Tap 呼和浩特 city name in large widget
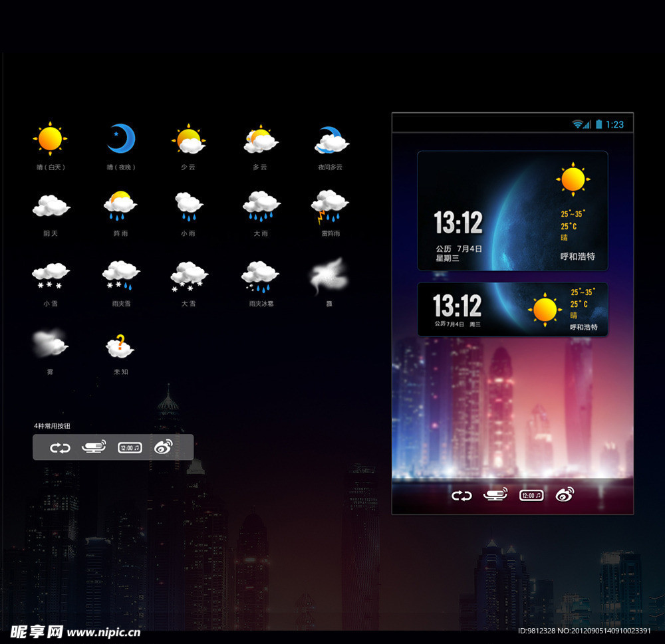Screen dimensions: 665x644 coord(578,256)
